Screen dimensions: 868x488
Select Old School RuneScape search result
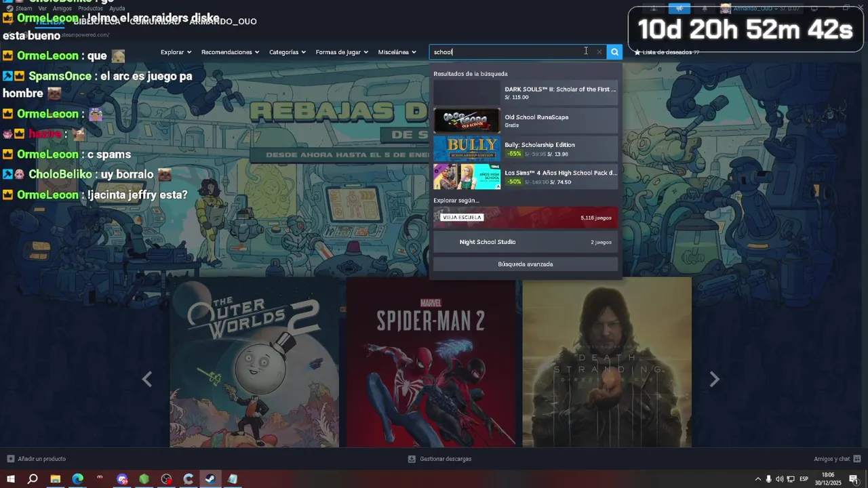(526, 121)
